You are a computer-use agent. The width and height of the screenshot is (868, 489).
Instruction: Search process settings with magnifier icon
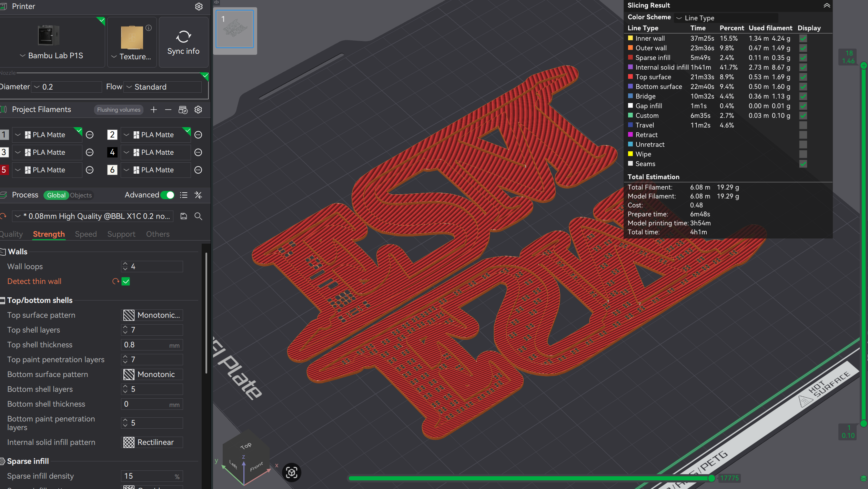pyautogui.click(x=198, y=216)
